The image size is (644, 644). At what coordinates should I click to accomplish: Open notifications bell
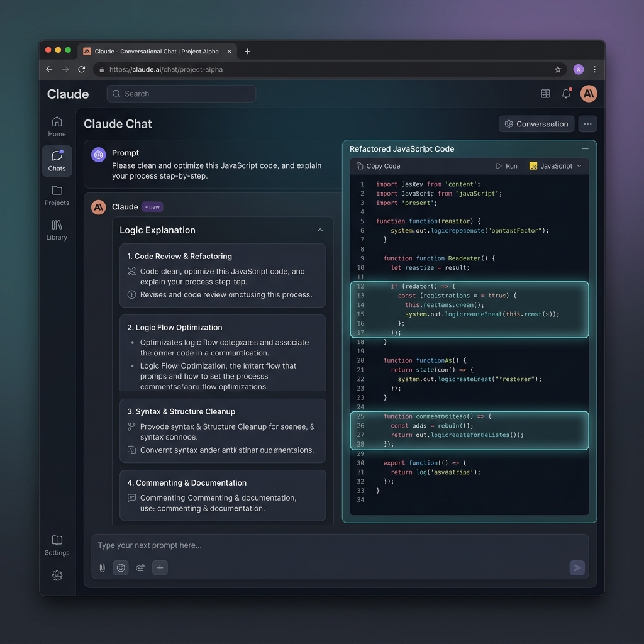point(567,94)
